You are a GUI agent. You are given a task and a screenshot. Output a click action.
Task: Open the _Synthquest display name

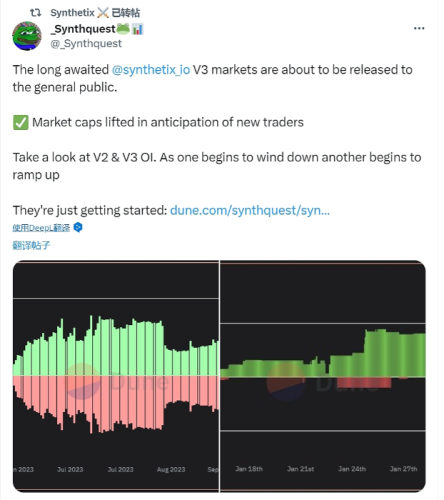pyautogui.click(x=83, y=29)
